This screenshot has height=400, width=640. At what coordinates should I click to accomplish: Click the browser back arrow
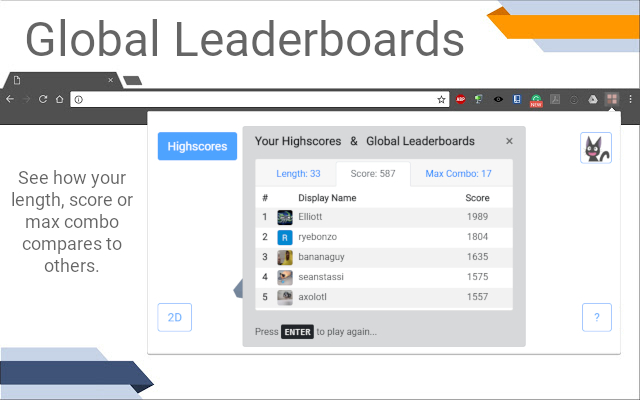[x=10, y=99]
